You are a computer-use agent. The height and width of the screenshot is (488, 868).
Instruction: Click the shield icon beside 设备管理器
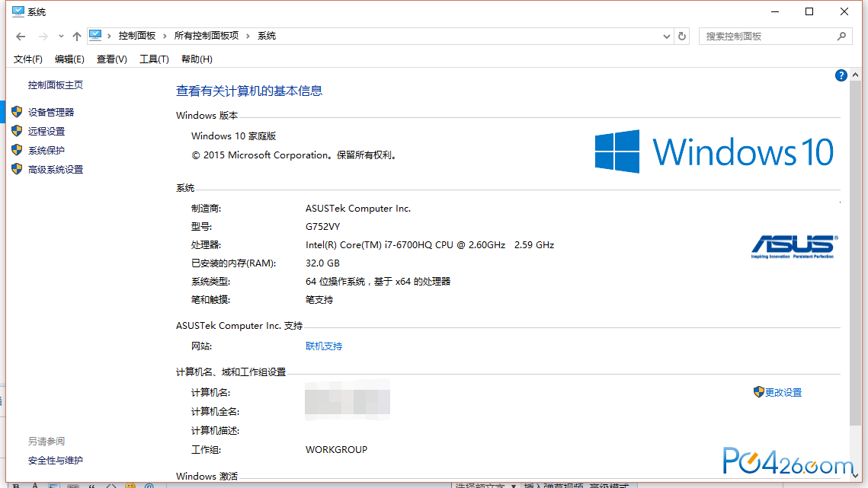click(x=18, y=112)
